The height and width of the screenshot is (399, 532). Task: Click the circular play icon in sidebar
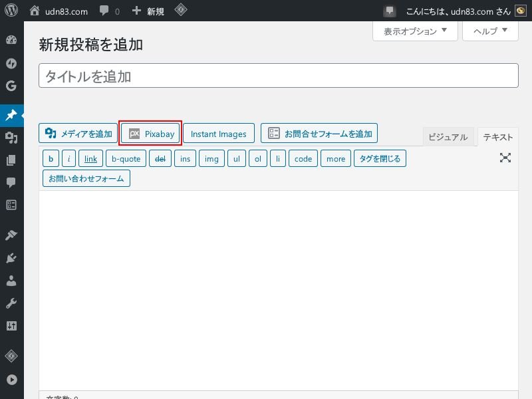[11, 379]
